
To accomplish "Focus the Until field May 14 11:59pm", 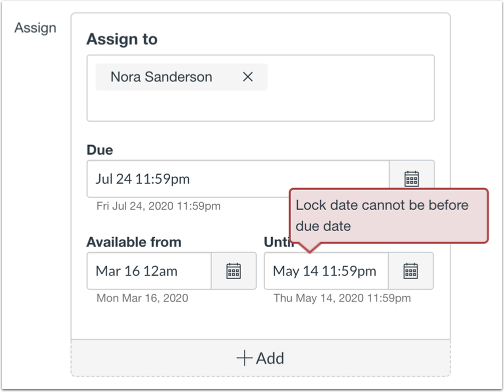I will pos(326,271).
